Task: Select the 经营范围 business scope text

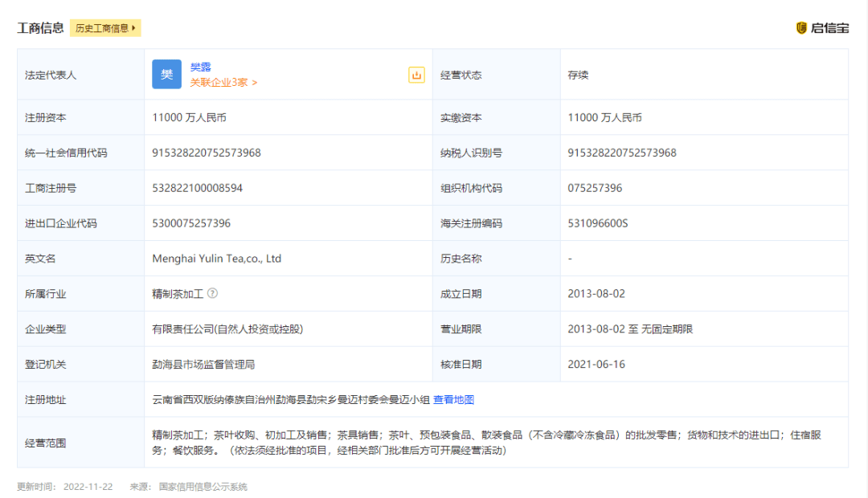Action: tap(486, 443)
